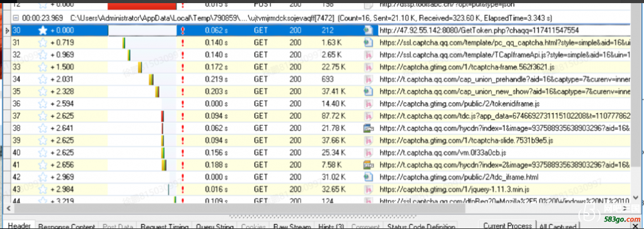Click the JS file icon for request 43
Image resolution: width=644 pixels, height=229 pixels.
point(369,189)
